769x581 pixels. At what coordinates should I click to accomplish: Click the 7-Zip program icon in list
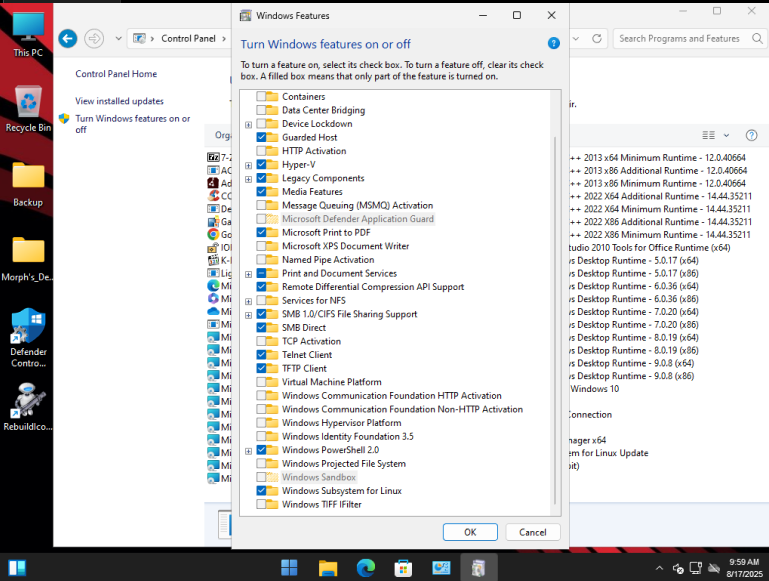click(x=213, y=157)
